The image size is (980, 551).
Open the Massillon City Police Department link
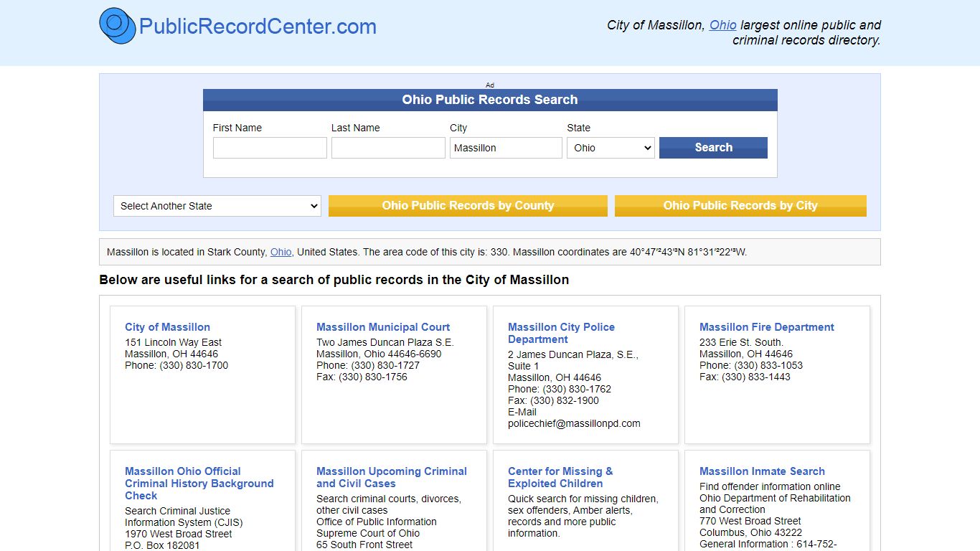[561, 333]
